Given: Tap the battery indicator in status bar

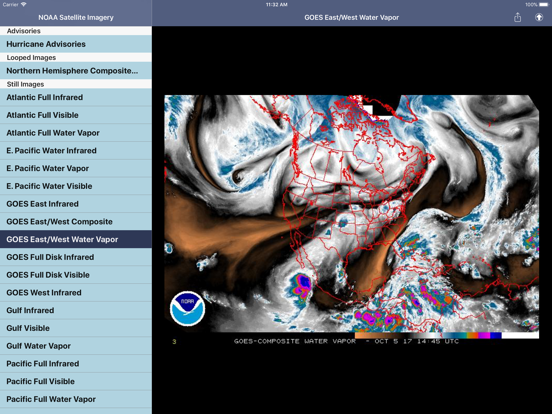Looking at the screenshot, I should [x=544, y=5].
